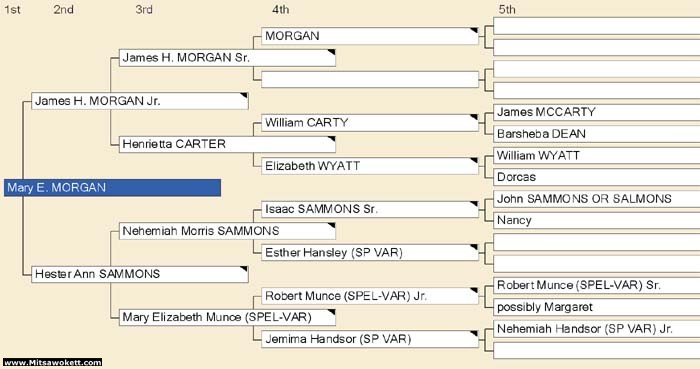Click the www.Mitsawokett.com site label
The width and height of the screenshot is (700, 369).
[53, 362]
